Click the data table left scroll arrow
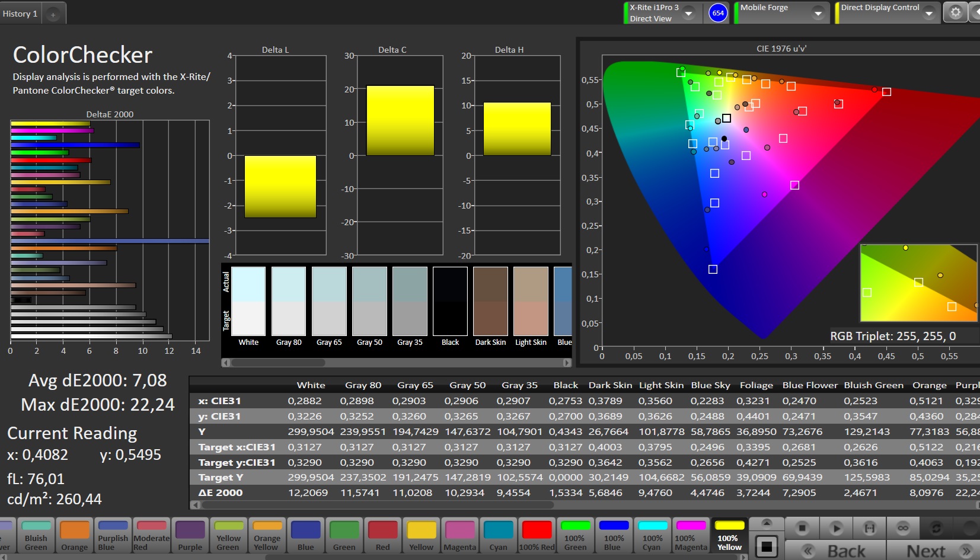 [195, 505]
